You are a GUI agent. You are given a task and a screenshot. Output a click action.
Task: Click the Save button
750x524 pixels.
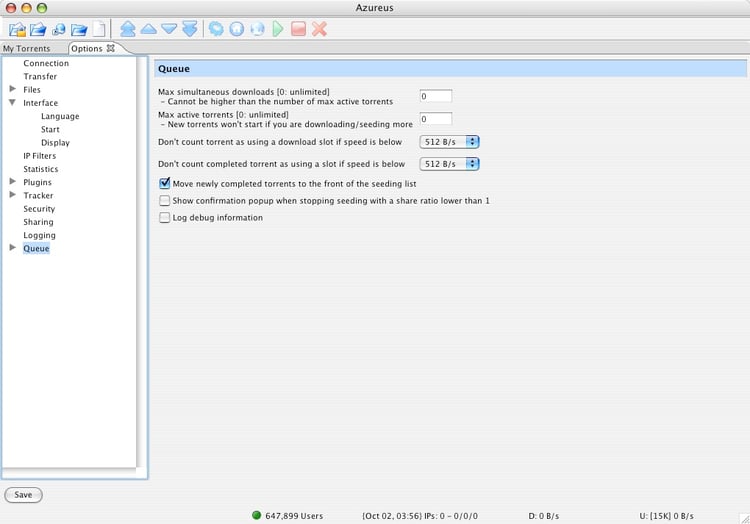tap(23, 494)
